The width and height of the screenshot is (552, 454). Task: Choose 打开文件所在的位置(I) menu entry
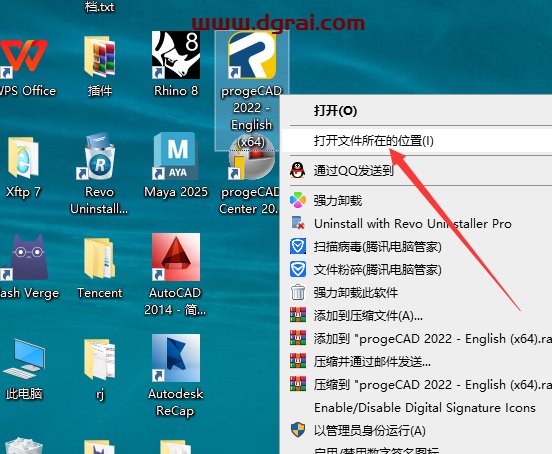point(417,141)
